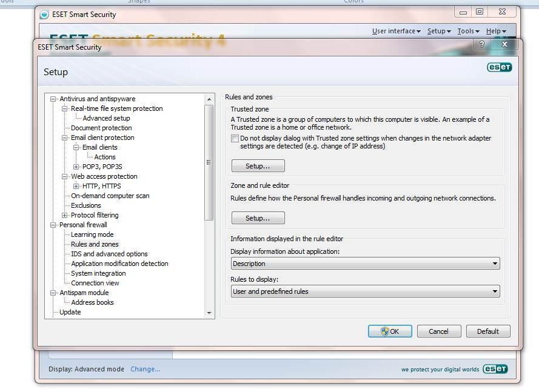Viewport: 539px width, 392px height.
Task: Collapse the Personal firewall node
Action: pyautogui.click(x=53, y=225)
